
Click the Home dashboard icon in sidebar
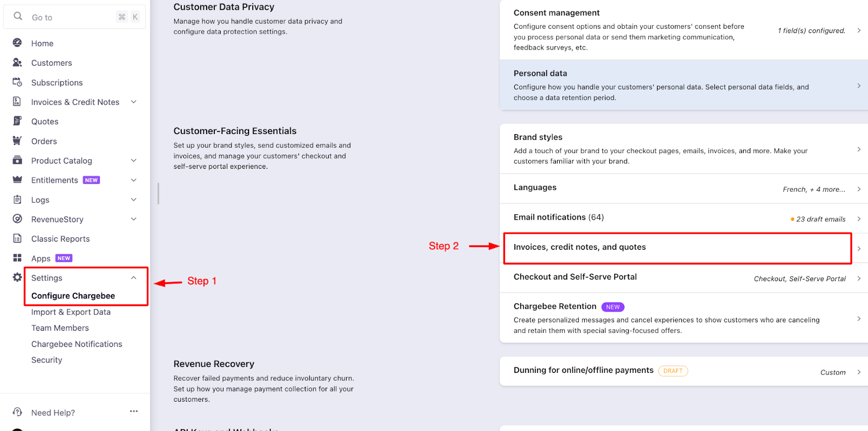pos(17,43)
